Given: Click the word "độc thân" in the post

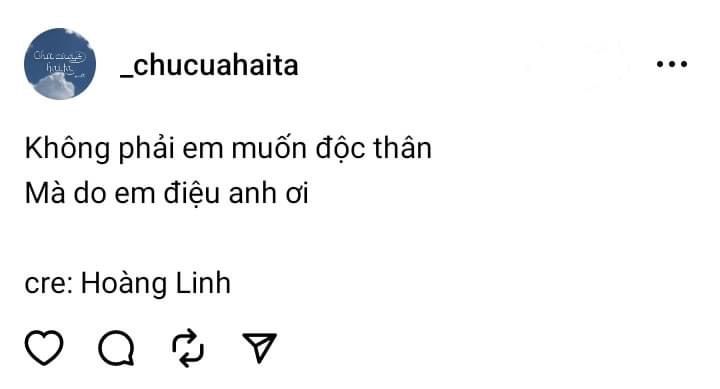Looking at the screenshot, I should [373, 149].
